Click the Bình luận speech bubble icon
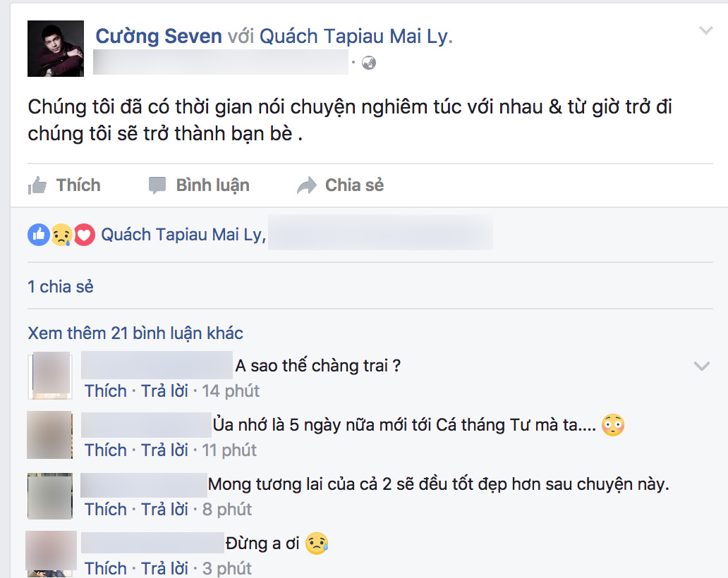The height and width of the screenshot is (578, 728). [x=157, y=185]
